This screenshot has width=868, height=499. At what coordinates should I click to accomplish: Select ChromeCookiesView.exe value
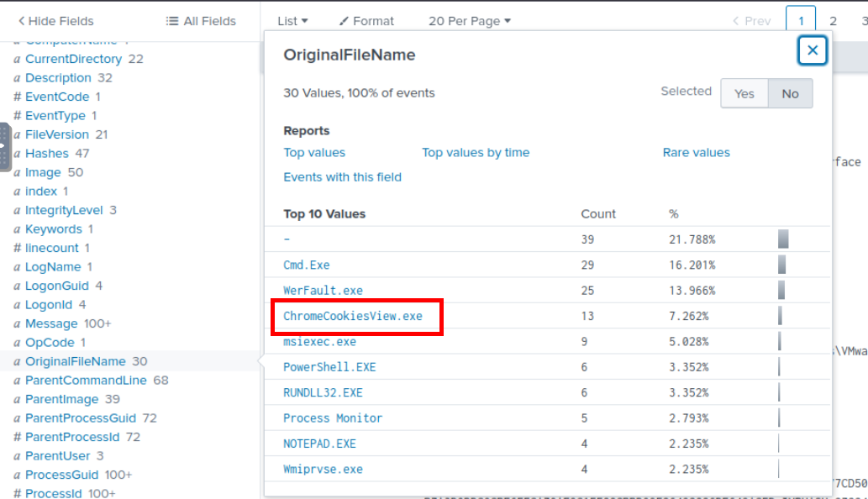(x=353, y=317)
